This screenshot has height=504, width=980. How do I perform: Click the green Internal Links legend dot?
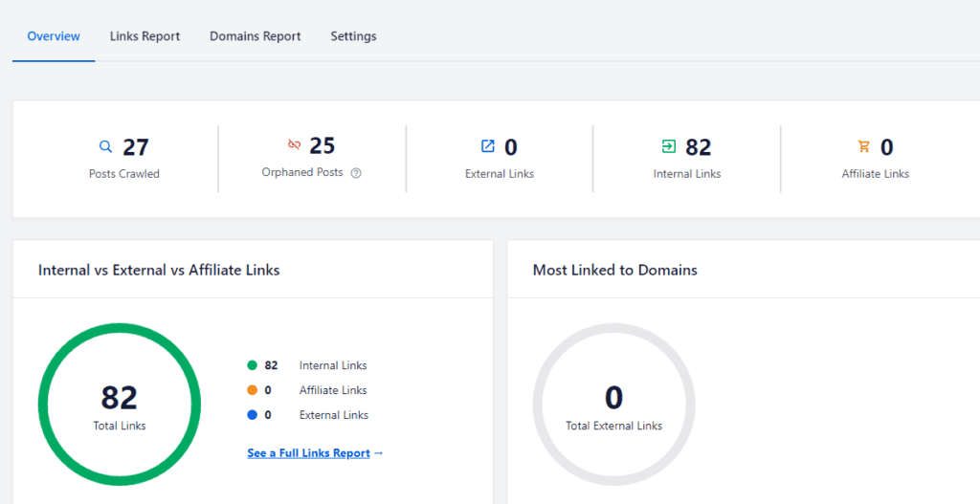click(x=253, y=365)
